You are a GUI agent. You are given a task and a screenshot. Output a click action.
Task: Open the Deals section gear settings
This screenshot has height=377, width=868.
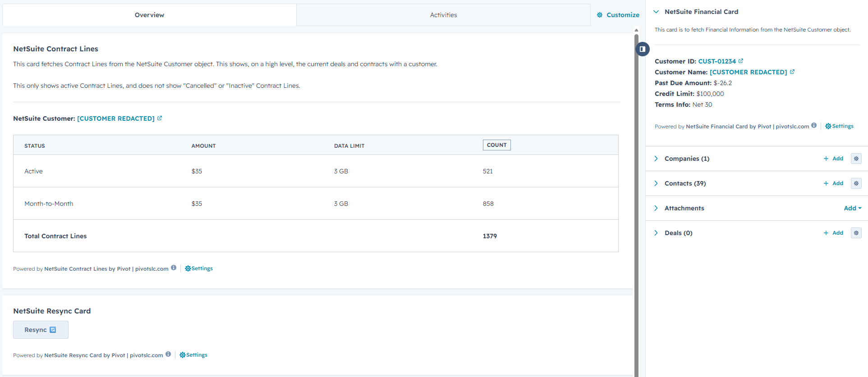[x=856, y=233]
